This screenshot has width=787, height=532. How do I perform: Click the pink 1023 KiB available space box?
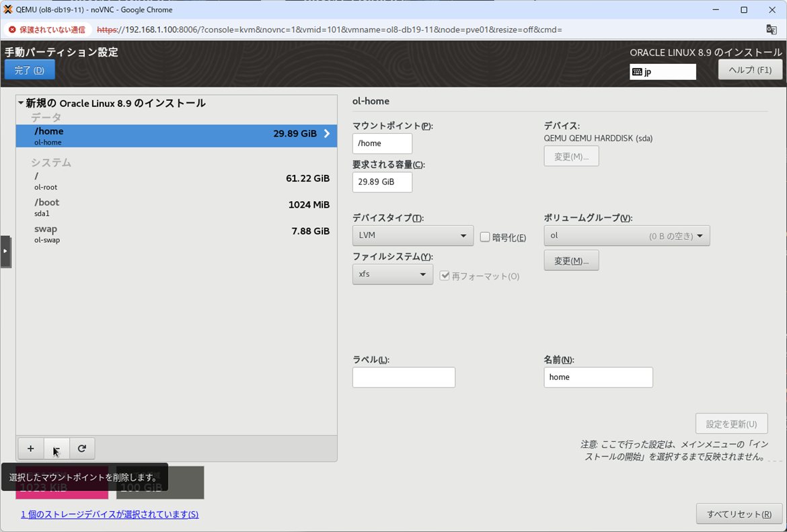(62, 482)
